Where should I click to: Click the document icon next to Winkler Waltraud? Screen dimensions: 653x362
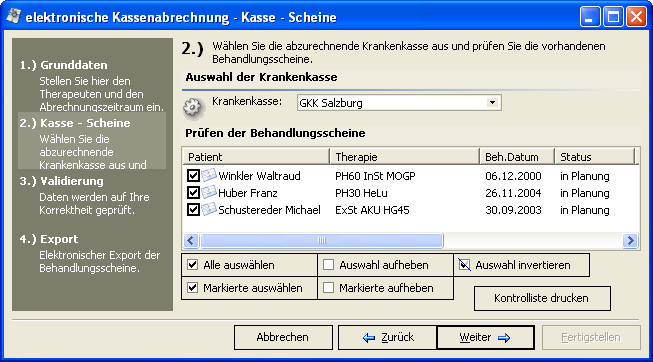209,175
